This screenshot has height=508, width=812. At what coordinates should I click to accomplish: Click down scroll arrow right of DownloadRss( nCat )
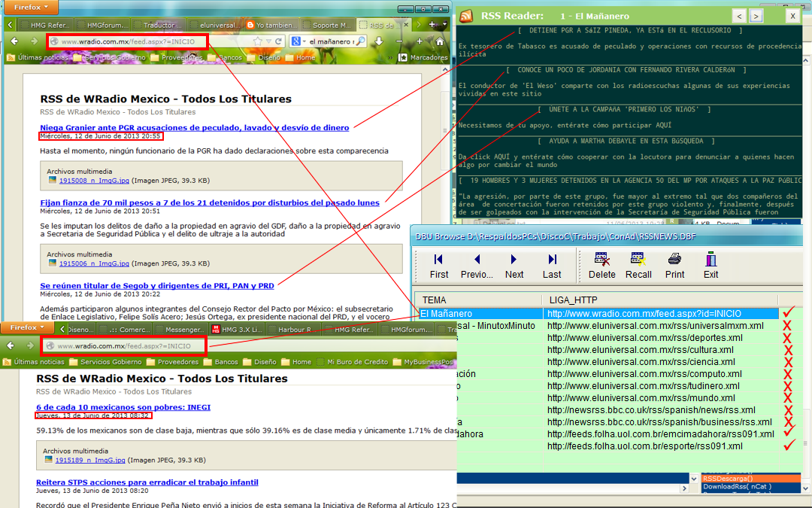tap(806, 488)
